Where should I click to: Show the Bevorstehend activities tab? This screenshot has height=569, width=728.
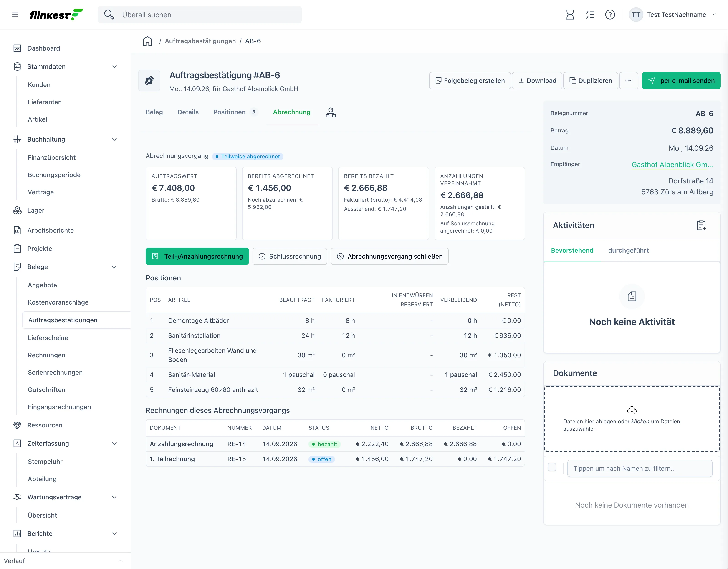(x=572, y=251)
